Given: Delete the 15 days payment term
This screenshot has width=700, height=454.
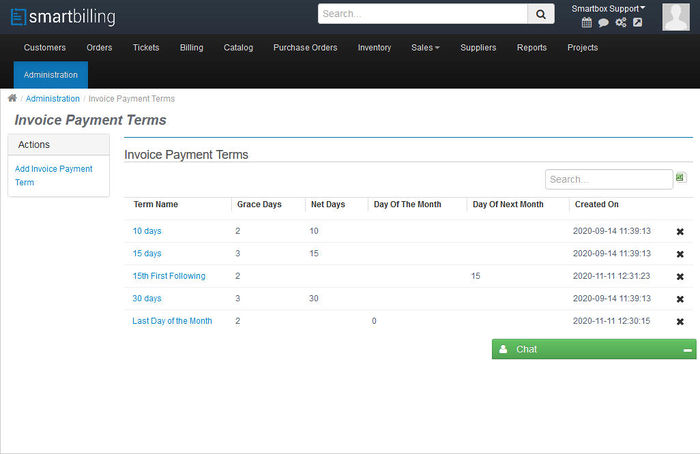Looking at the screenshot, I should pyautogui.click(x=680, y=254).
